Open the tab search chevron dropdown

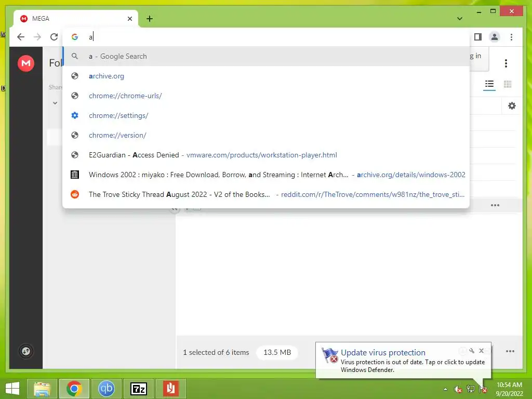coord(460,19)
